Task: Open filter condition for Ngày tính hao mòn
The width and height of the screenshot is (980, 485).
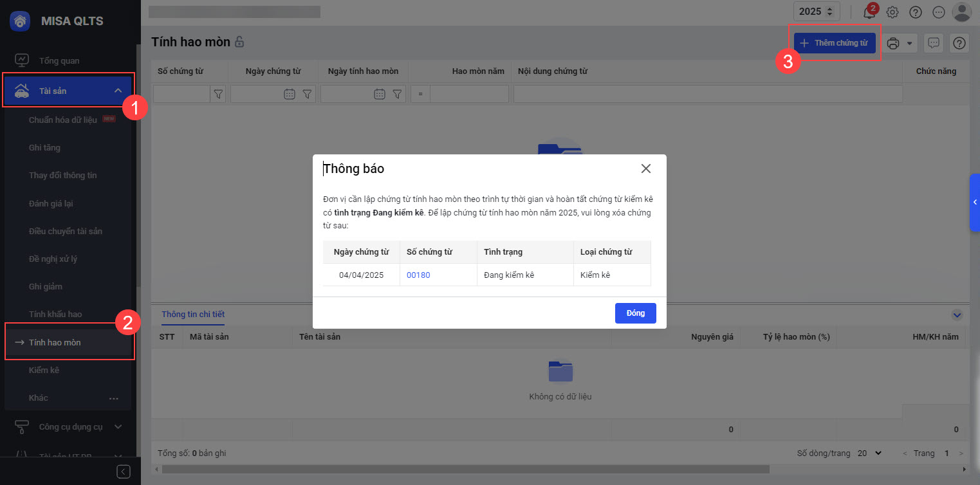Action: (398, 95)
